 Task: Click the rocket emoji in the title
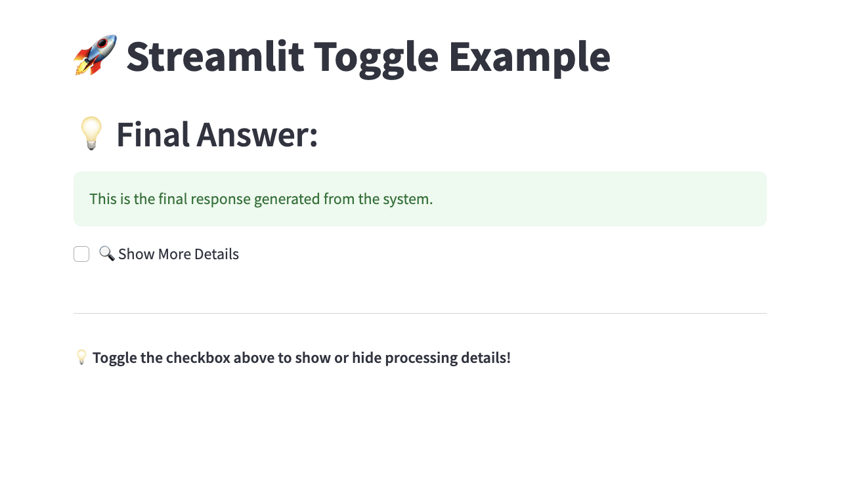coord(95,55)
